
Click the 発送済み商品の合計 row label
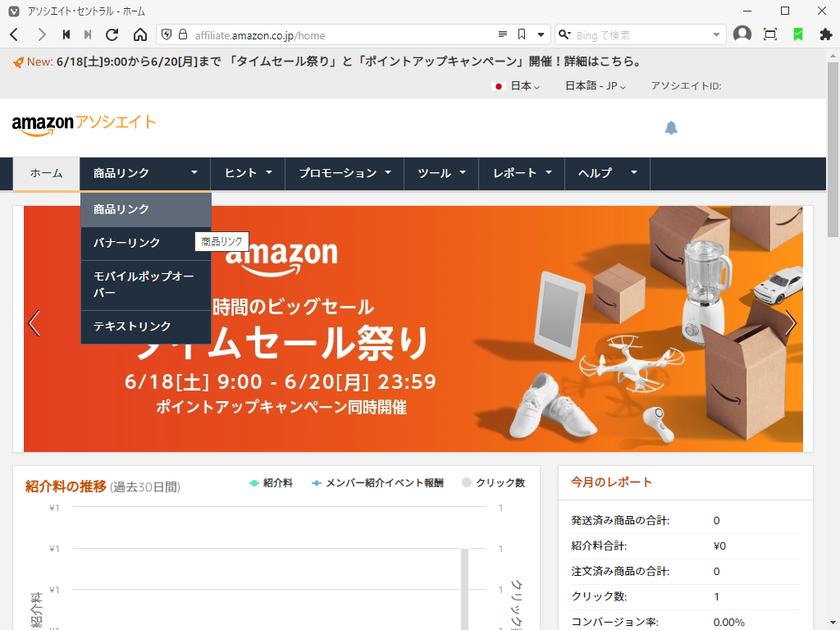[x=620, y=521]
